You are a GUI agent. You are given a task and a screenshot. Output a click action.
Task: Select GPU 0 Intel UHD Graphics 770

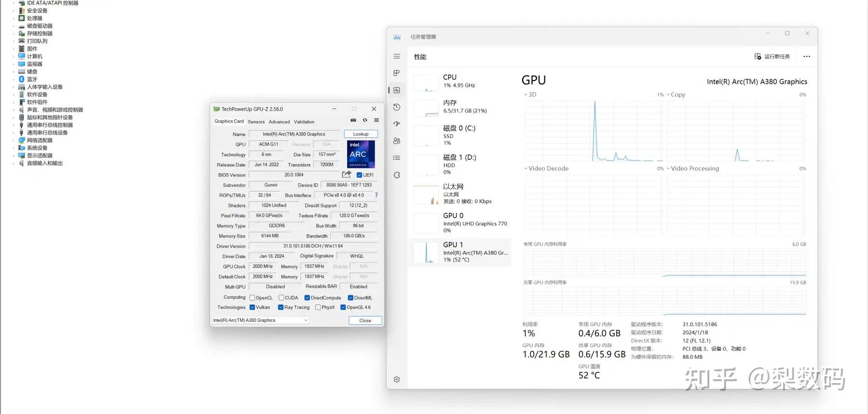pos(461,223)
